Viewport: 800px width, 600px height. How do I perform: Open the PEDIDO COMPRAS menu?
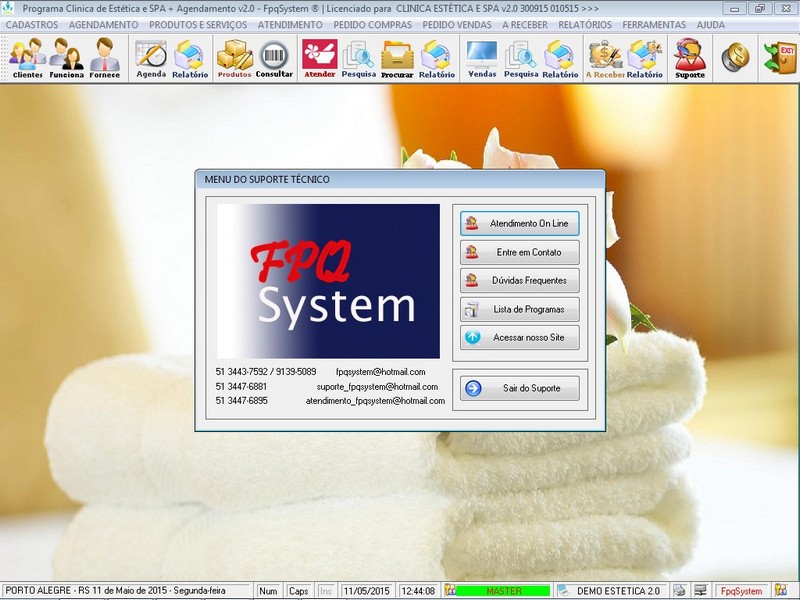tap(372, 24)
